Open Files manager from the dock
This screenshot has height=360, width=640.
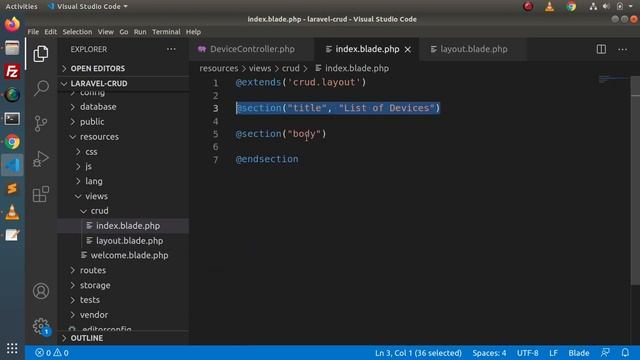pos(12,48)
